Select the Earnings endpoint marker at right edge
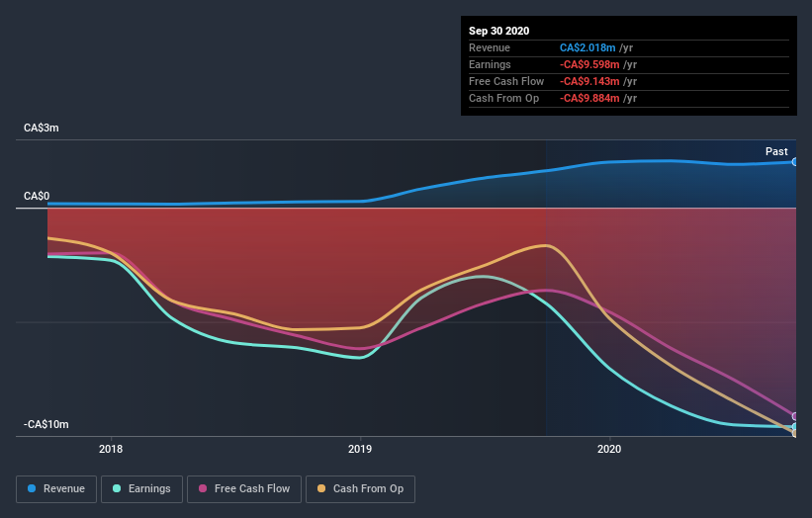 pyautogui.click(x=795, y=426)
